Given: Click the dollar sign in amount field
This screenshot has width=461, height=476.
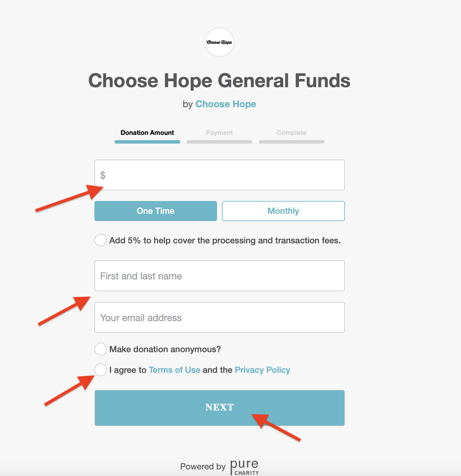Looking at the screenshot, I should (x=103, y=175).
